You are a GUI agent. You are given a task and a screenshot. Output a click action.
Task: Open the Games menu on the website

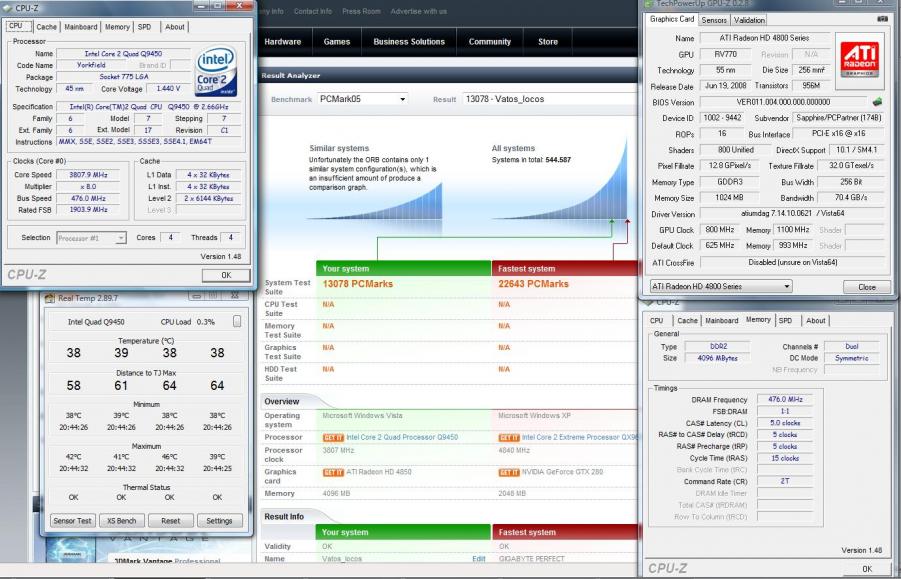pos(337,42)
